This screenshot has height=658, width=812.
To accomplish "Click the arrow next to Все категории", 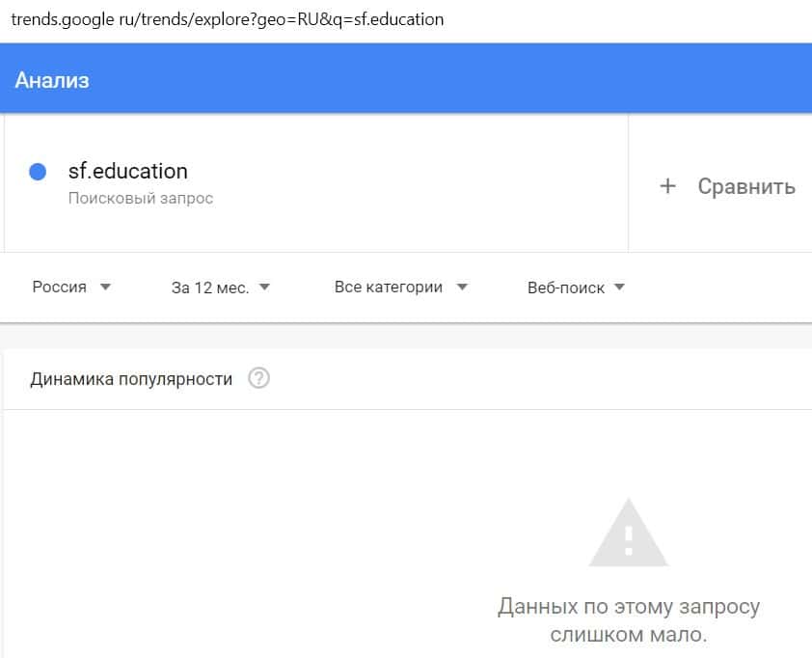I will (x=462, y=288).
